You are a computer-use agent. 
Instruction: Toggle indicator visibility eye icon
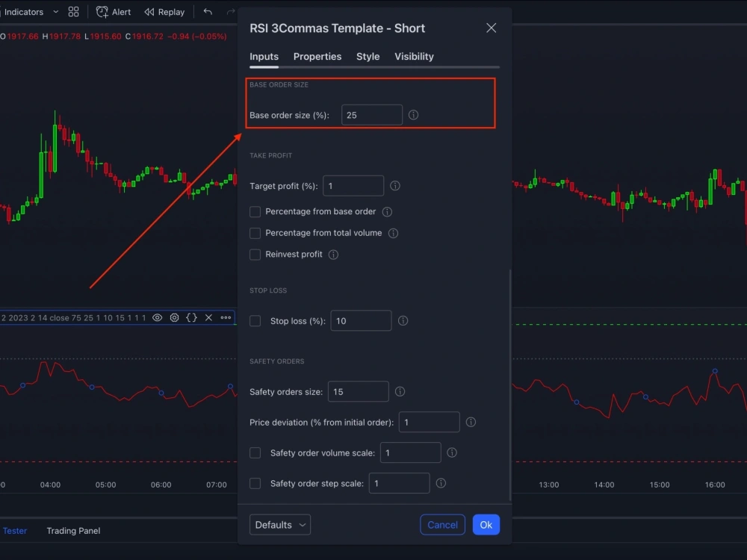point(157,317)
